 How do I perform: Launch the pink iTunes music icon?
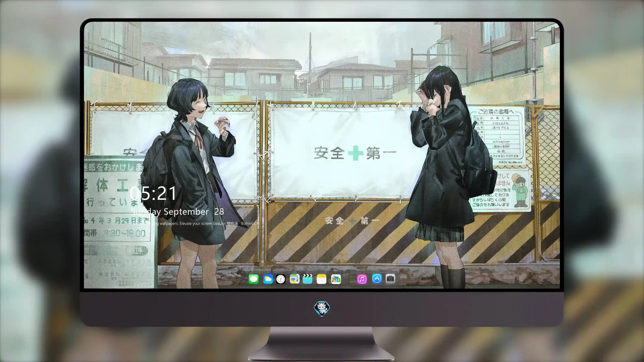362,279
